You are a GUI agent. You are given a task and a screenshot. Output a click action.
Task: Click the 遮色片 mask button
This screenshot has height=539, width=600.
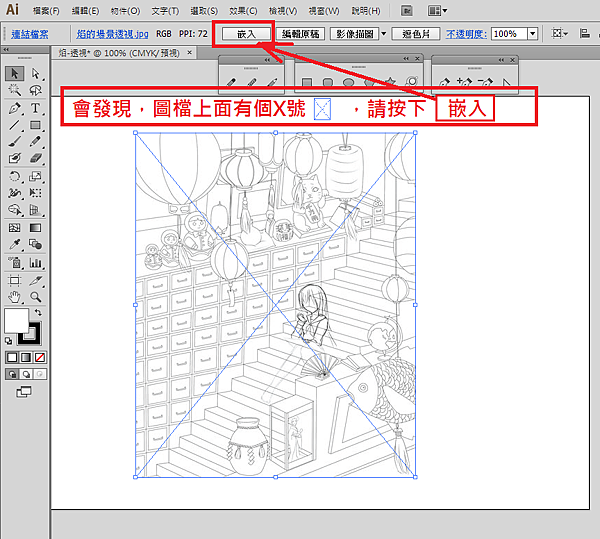pos(416,34)
